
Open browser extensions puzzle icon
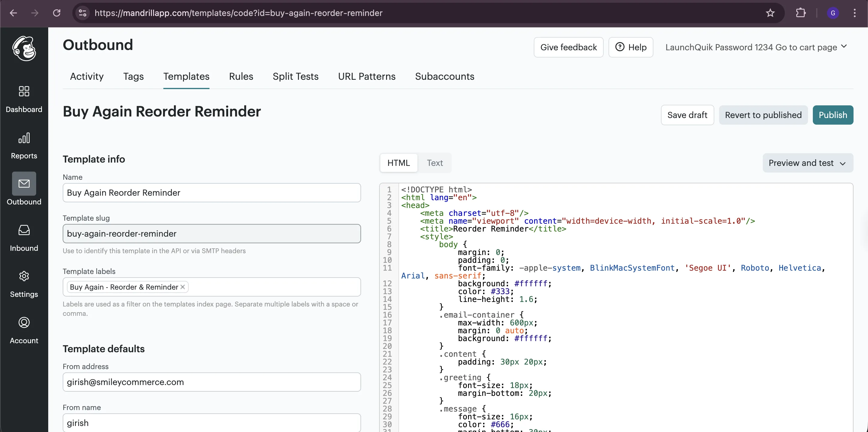coord(800,13)
